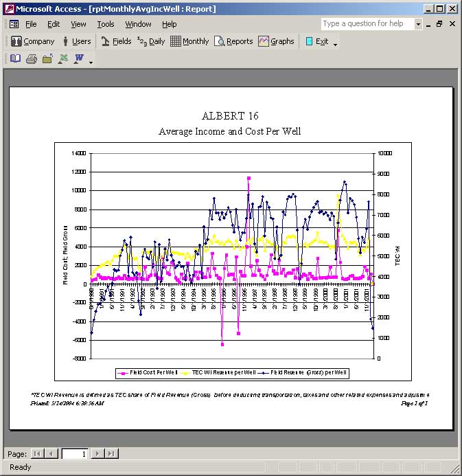Click the TEC WI Revenue per Well legend entry

click(x=218, y=372)
